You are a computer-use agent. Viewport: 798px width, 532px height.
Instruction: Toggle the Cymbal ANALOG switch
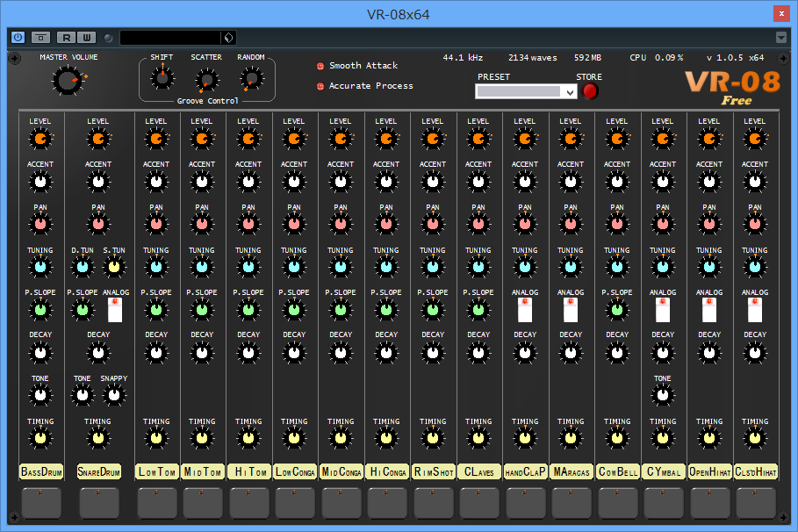click(663, 310)
